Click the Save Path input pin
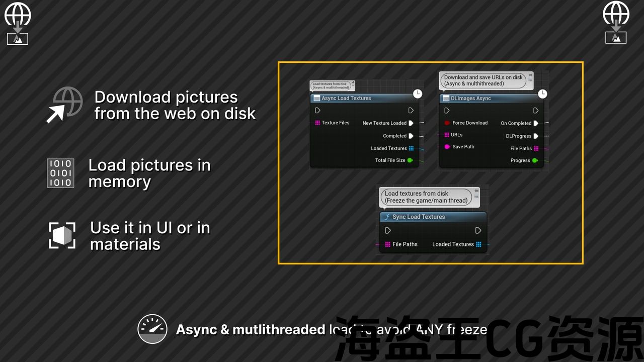 (447, 147)
